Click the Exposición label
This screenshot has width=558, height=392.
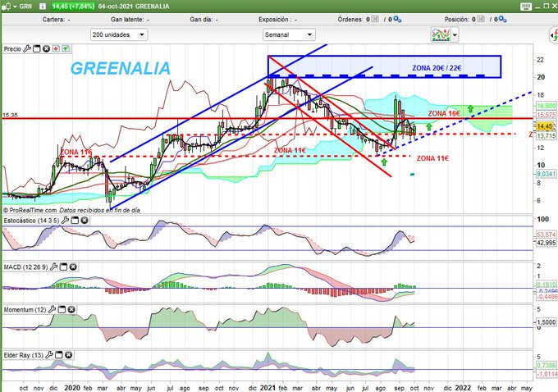(x=273, y=20)
